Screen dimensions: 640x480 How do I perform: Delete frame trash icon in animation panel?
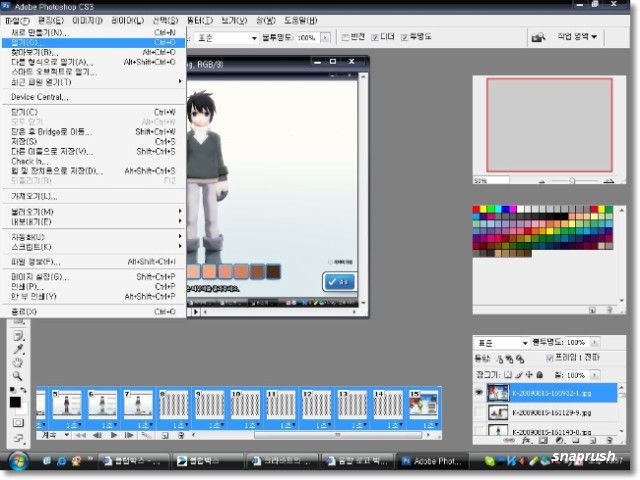coord(181,436)
